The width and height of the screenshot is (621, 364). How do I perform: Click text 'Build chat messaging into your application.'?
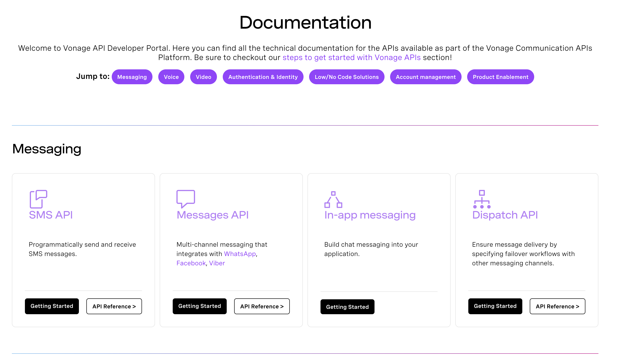click(371, 249)
